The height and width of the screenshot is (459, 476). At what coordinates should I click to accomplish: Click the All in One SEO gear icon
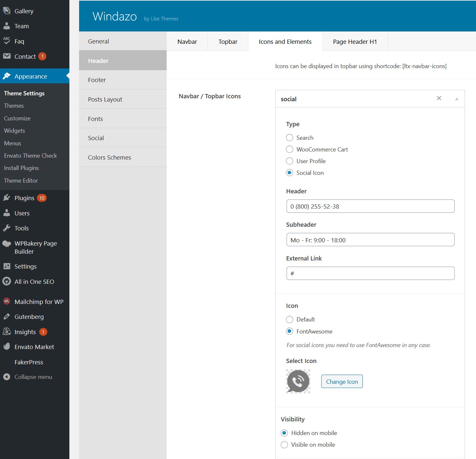(x=6, y=281)
